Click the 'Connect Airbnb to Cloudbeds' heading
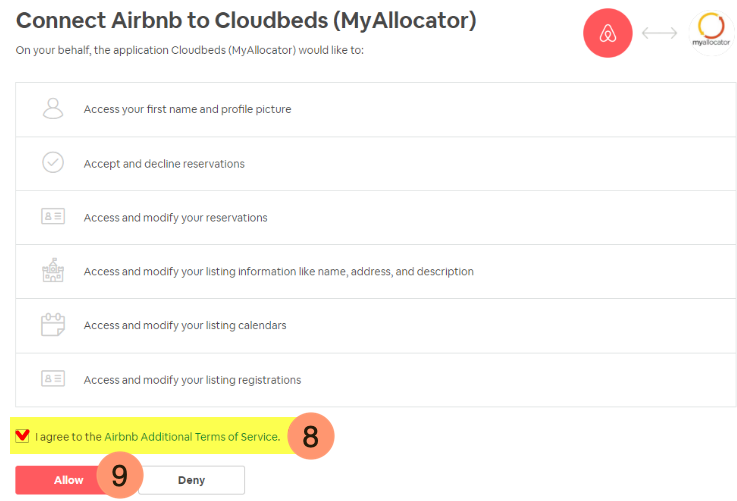Viewport: 737px width, 501px height. click(246, 20)
